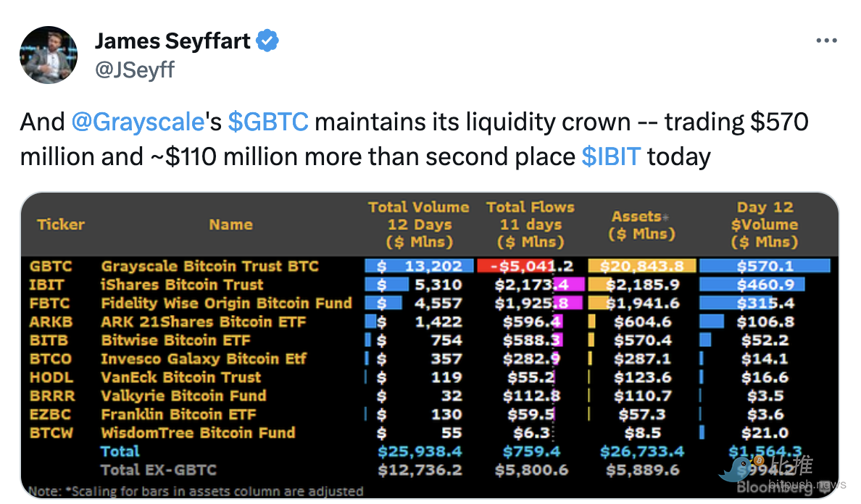Click the blue verified badge next to the name
This screenshot has height=504, width=861.
pos(267,41)
